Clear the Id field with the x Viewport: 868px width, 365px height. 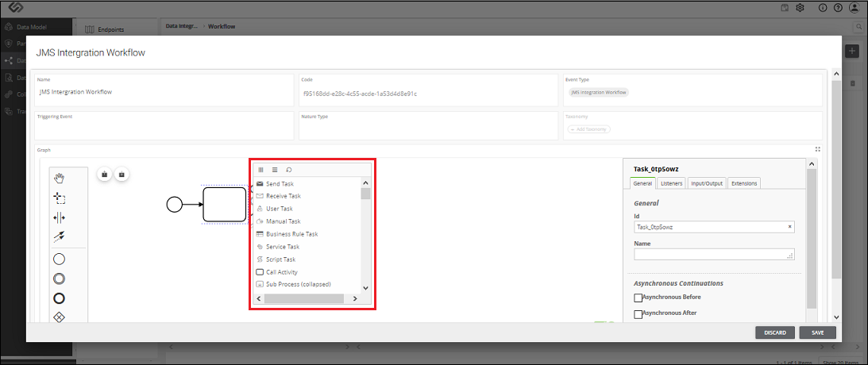coord(789,227)
